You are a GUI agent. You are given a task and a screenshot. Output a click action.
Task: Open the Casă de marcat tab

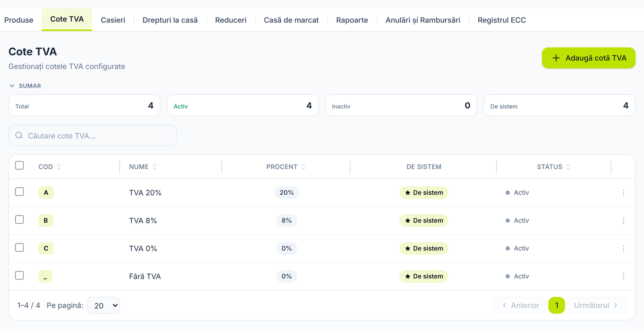tap(291, 20)
